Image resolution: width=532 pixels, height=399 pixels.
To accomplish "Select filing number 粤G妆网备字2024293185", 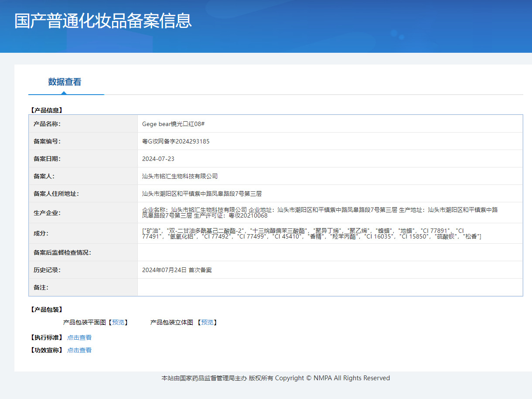I will (176, 141).
